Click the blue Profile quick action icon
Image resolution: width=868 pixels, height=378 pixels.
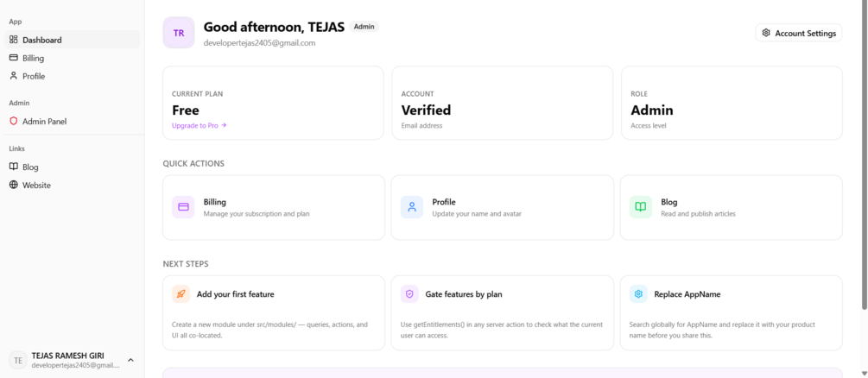point(412,207)
